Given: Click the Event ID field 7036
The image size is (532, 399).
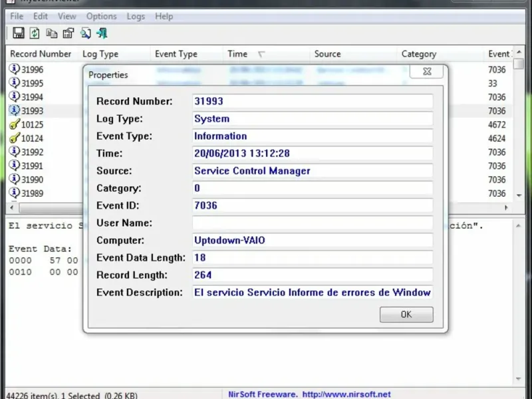Looking at the screenshot, I should coord(313,205).
